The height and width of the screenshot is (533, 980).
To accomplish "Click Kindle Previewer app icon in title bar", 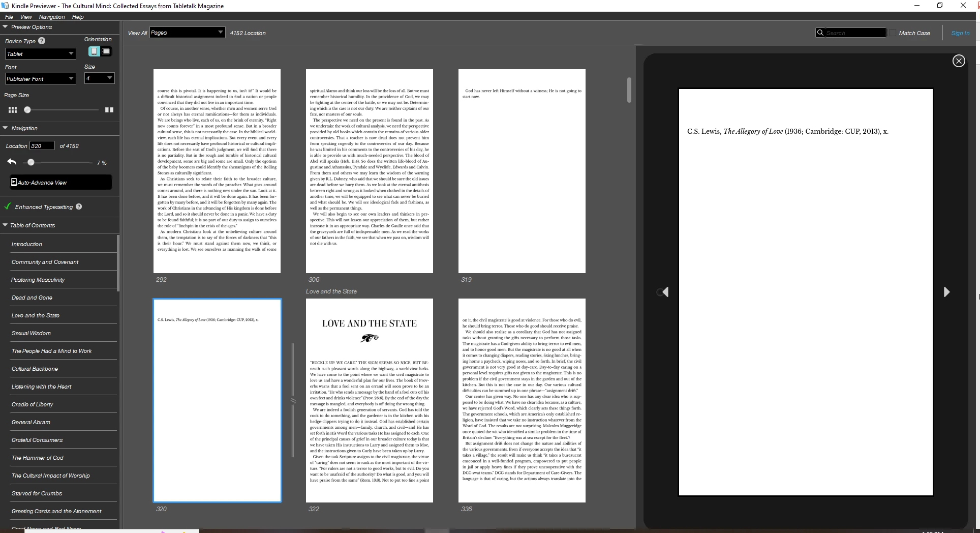I will 5,6.
